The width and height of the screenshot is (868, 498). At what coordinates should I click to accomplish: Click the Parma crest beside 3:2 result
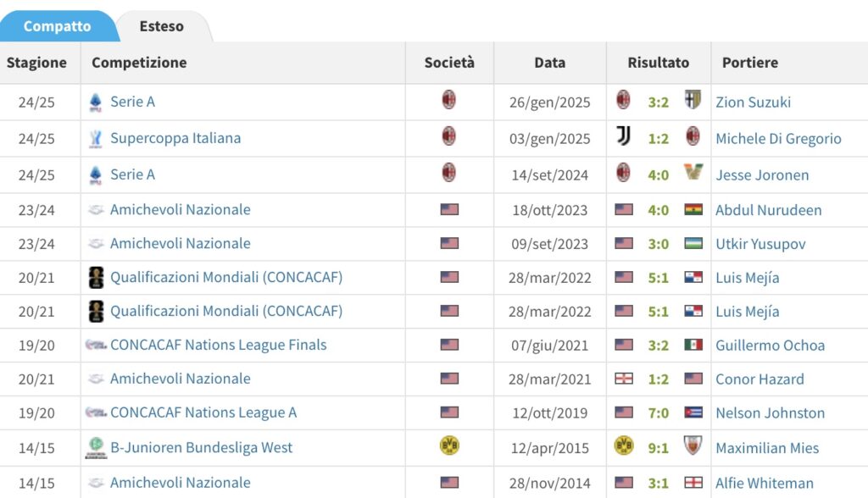click(x=693, y=101)
